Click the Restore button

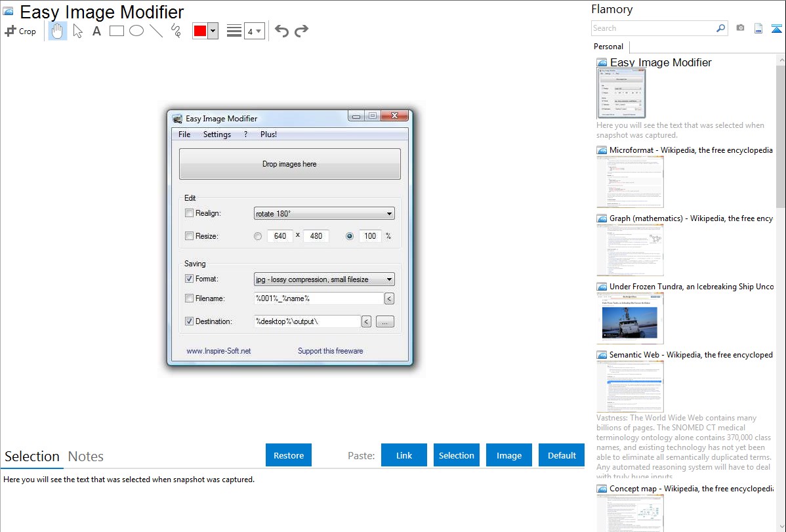click(x=289, y=455)
